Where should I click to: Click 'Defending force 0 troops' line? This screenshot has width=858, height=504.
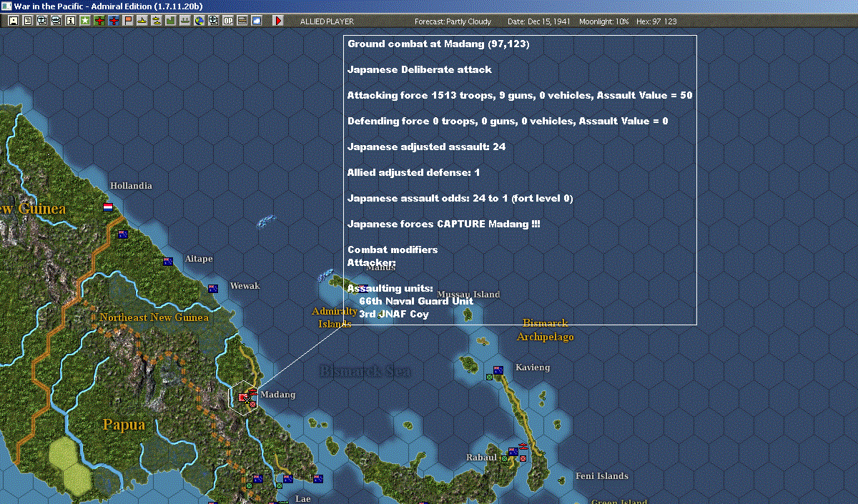pyautogui.click(x=508, y=122)
